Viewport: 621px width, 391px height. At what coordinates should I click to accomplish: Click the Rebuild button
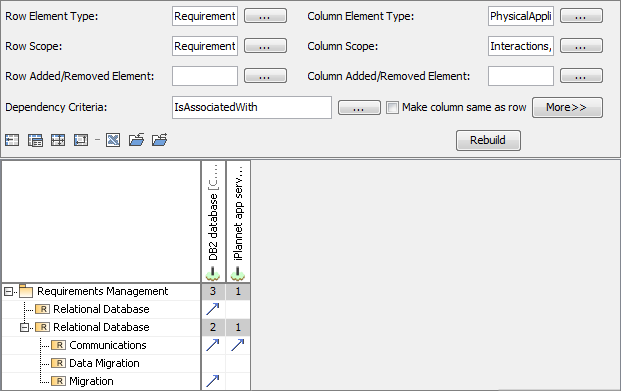pos(488,140)
